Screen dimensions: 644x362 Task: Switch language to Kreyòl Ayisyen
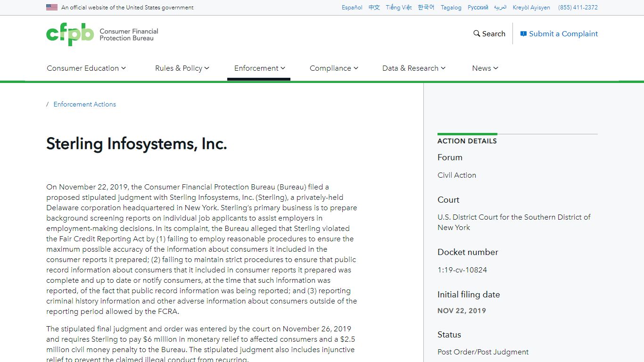coord(531,8)
